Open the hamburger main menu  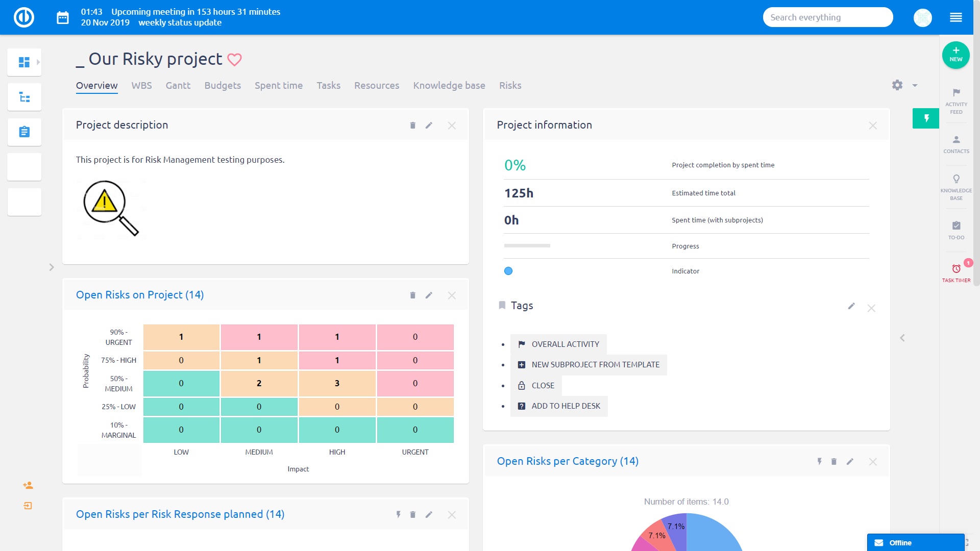(x=956, y=17)
